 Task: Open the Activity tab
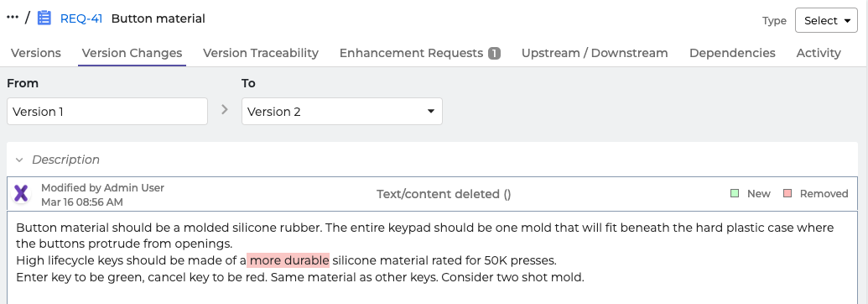[819, 53]
